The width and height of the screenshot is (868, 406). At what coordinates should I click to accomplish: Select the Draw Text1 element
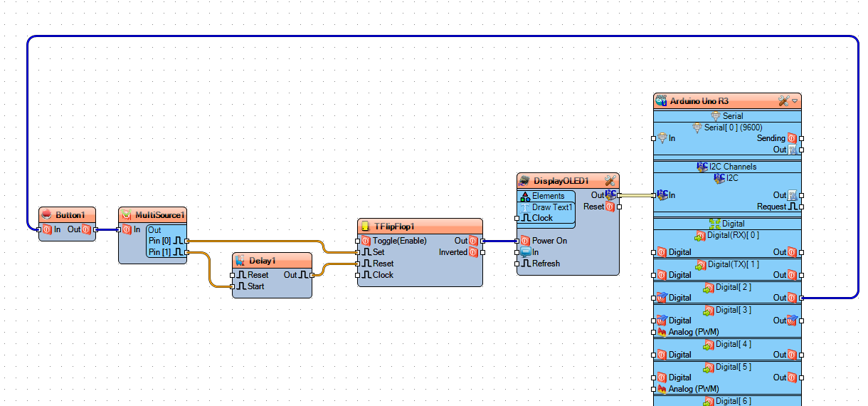click(546, 207)
